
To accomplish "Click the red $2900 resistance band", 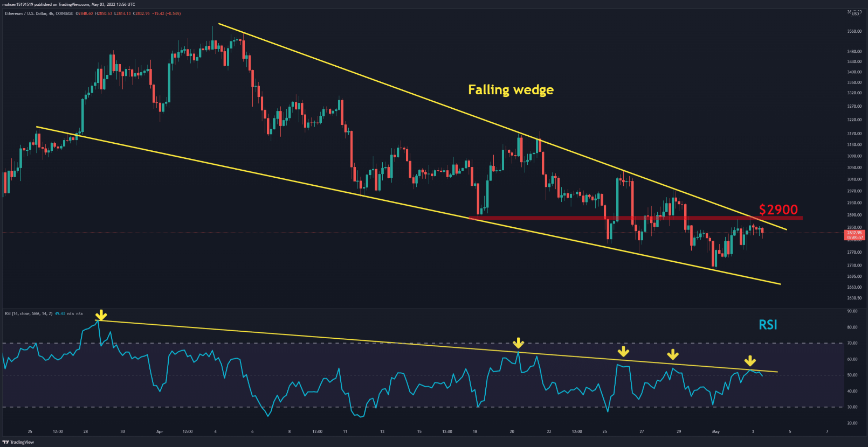I will 635,218.
